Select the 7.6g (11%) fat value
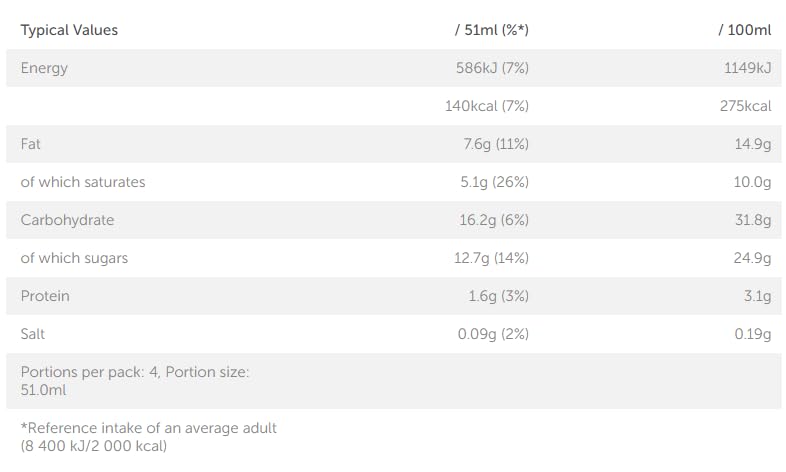This screenshot has width=786, height=472. coord(496,144)
